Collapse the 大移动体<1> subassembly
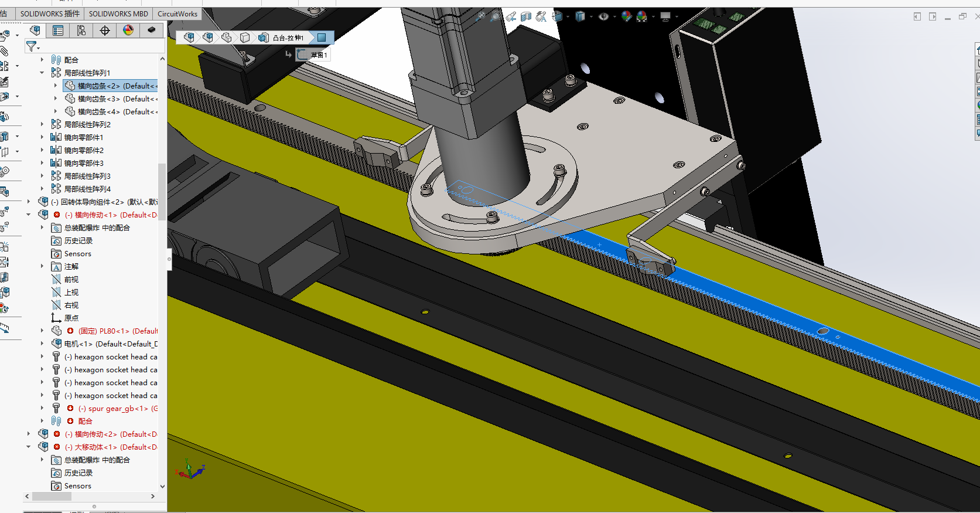Viewport: 980px width, 513px height. [x=28, y=447]
